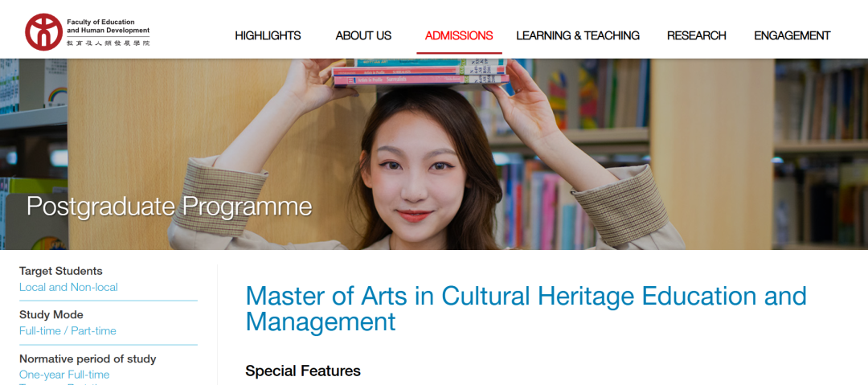Click the One-year Full-time link
The width and height of the screenshot is (868, 385).
(64, 375)
